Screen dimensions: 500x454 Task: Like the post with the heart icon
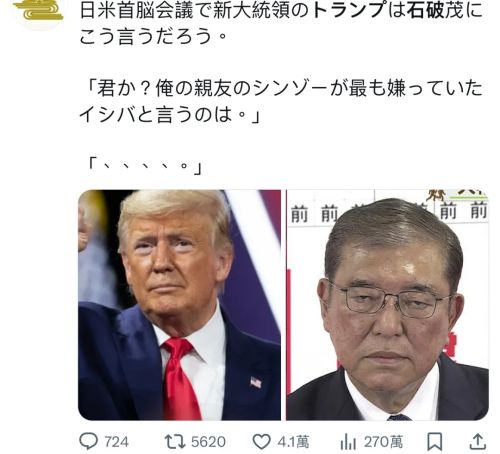coord(262,442)
